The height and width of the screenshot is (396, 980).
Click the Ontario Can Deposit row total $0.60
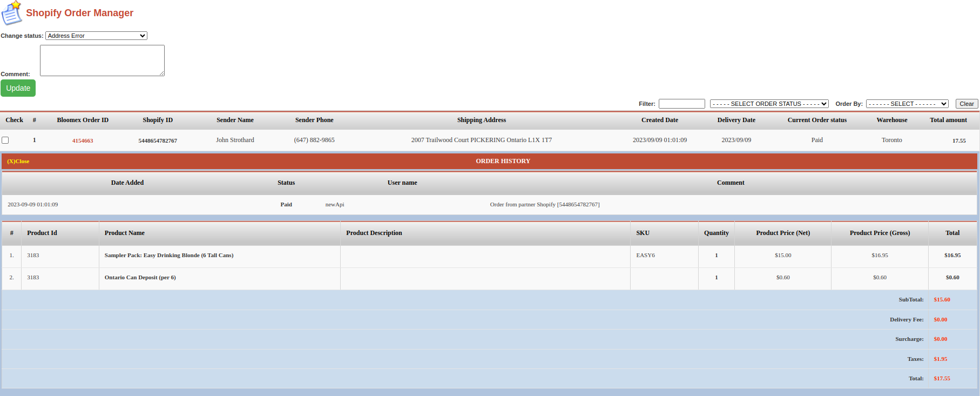point(952,277)
